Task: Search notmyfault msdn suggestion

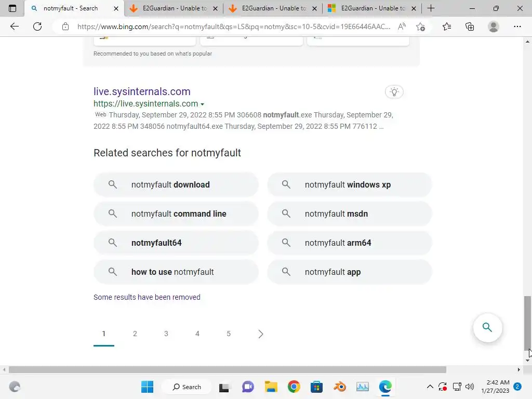Action: tap(350, 214)
